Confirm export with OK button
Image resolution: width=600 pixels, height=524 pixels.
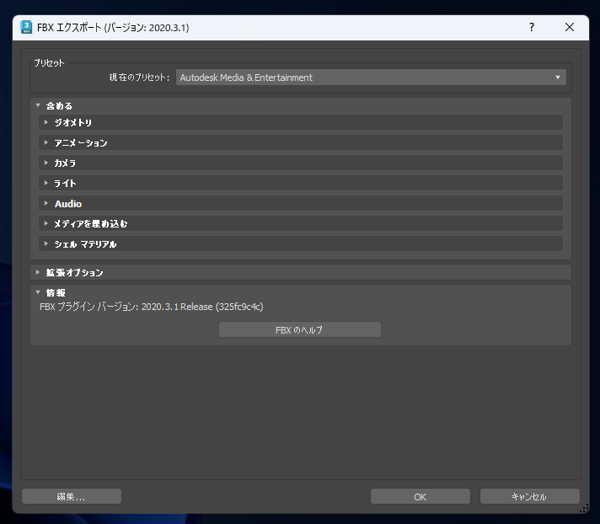point(420,496)
